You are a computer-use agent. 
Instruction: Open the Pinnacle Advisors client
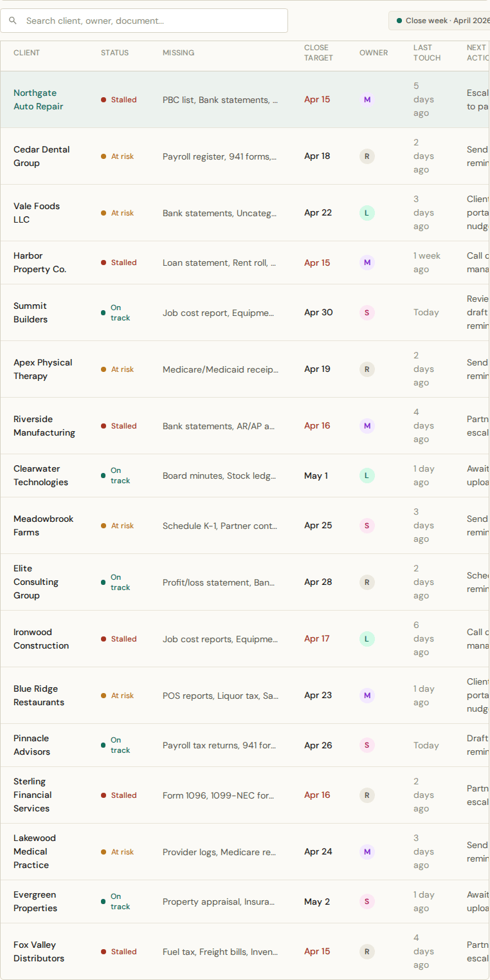32,745
